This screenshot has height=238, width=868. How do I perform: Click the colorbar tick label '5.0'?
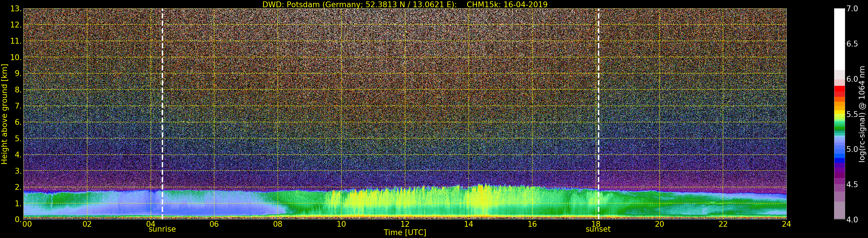coord(852,149)
